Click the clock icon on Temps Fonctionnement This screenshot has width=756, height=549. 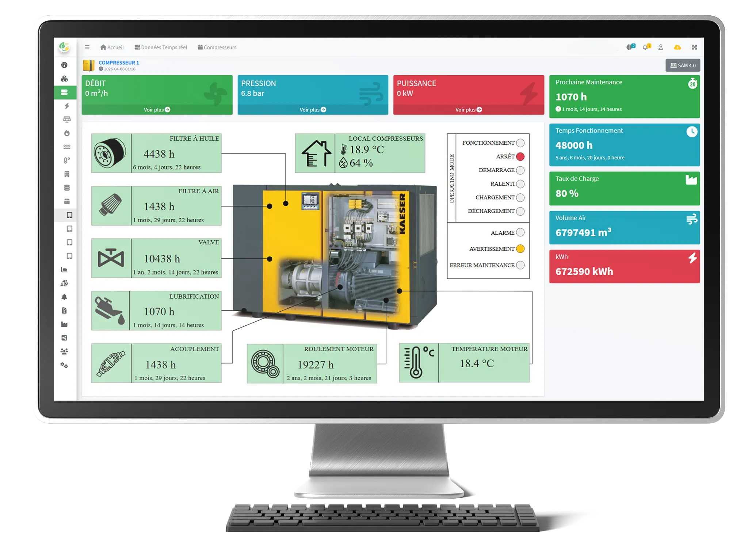[x=692, y=132]
